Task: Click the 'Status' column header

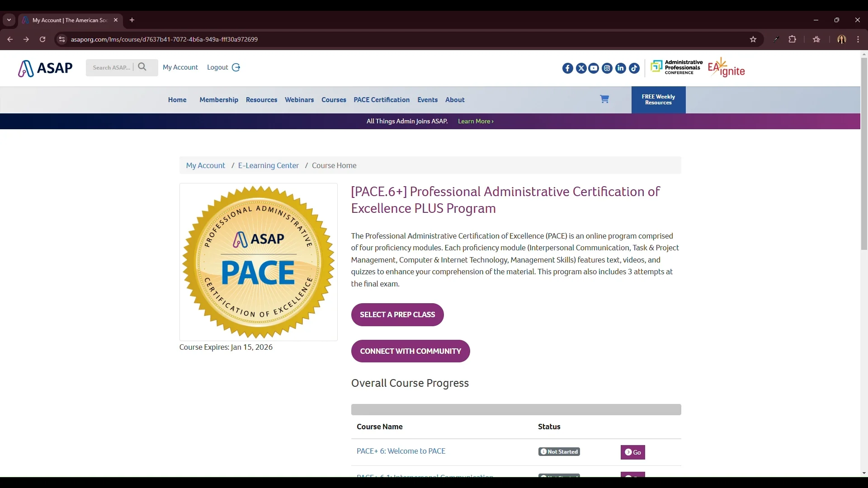Action: [549, 427]
